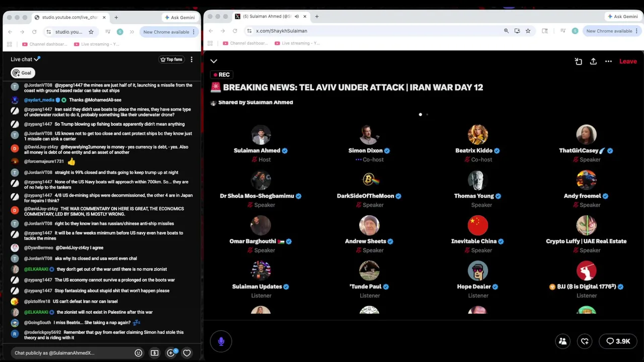Select Beatrix Kiddo co-host avatar
The image size is (644, 362).
click(x=477, y=135)
